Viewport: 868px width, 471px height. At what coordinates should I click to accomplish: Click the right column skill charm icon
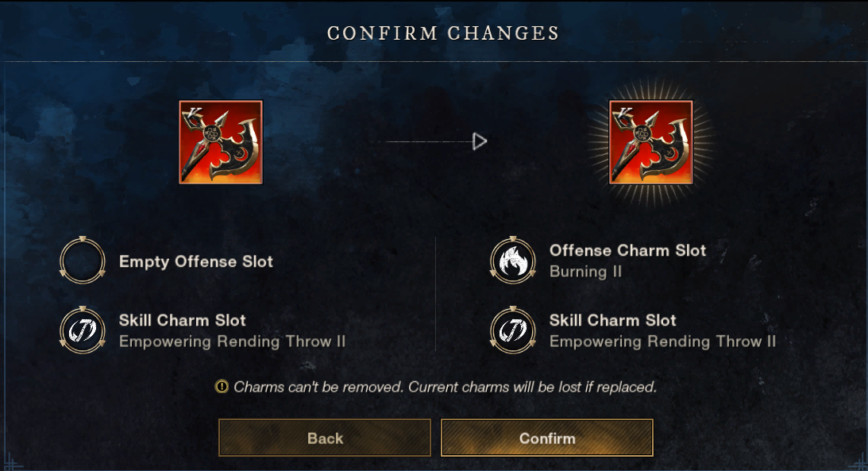coord(513,330)
